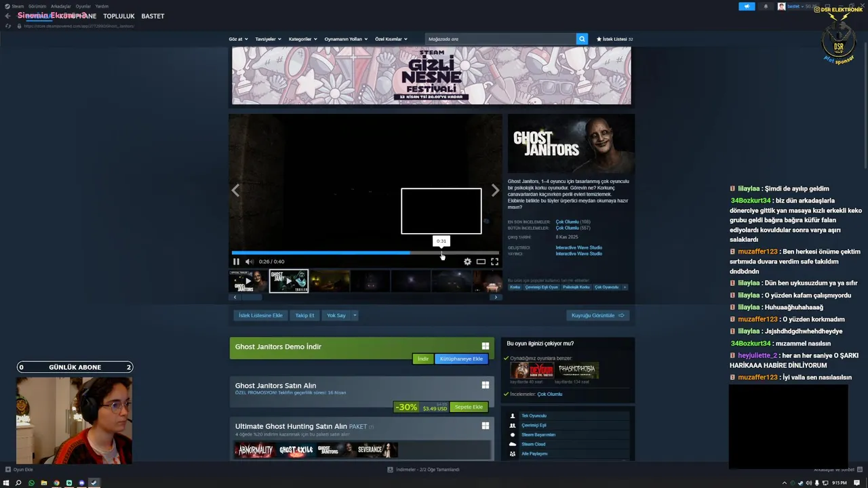Toggle theater mode on video player

pos(481,262)
